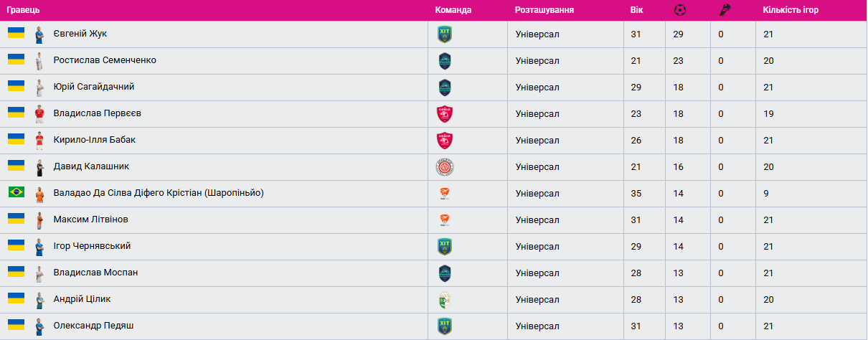
Task: Open player Кирило-Ілля Бабак's profile
Action: tap(94, 140)
